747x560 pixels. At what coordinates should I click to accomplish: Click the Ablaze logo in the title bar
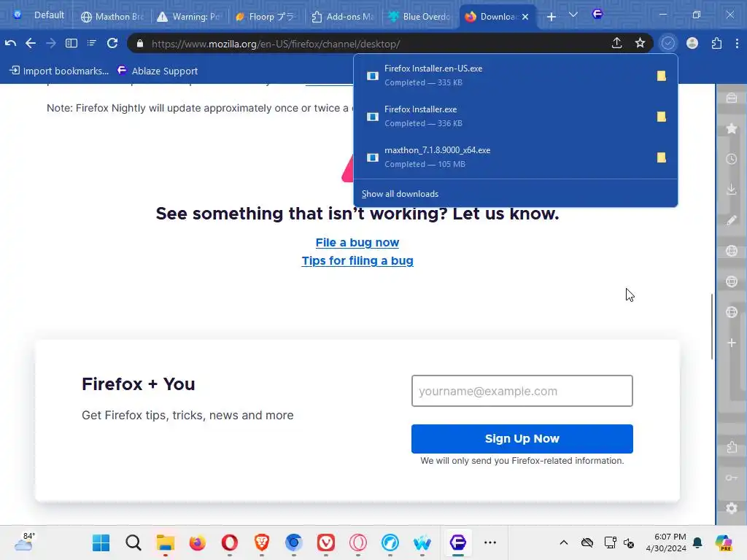[597, 15]
